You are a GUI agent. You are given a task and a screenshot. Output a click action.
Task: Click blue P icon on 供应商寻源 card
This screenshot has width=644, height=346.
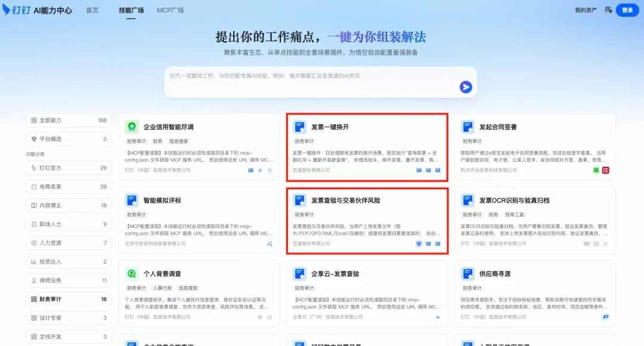coord(605,317)
